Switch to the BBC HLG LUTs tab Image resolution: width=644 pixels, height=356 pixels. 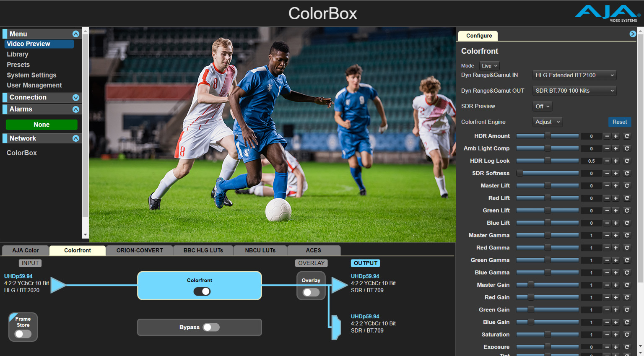tap(203, 250)
